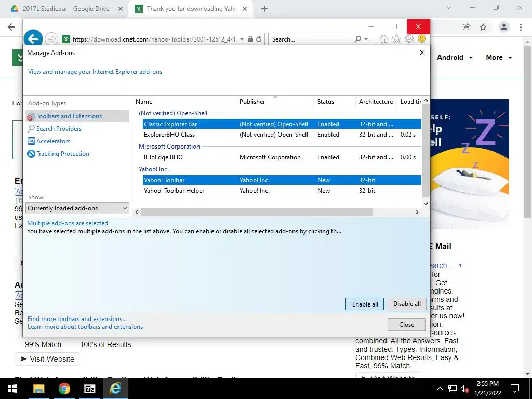Click the Internet Explorer back arrow button

[33, 38]
